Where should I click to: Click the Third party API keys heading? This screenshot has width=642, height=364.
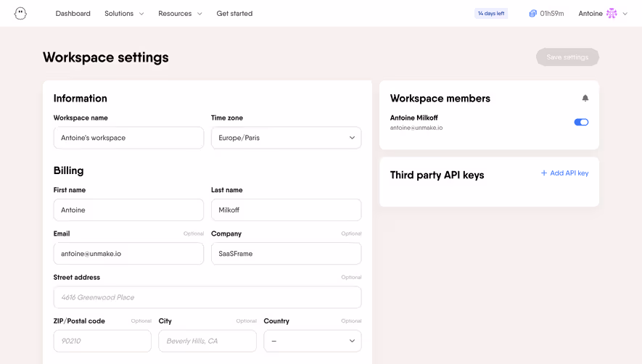pos(437,175)
